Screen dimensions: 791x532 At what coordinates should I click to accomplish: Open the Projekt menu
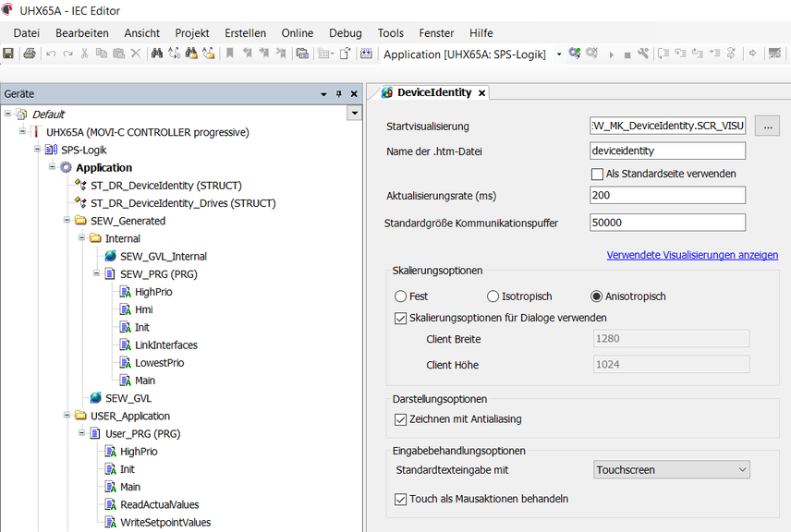pyautogui.click(x=192, y=33)
